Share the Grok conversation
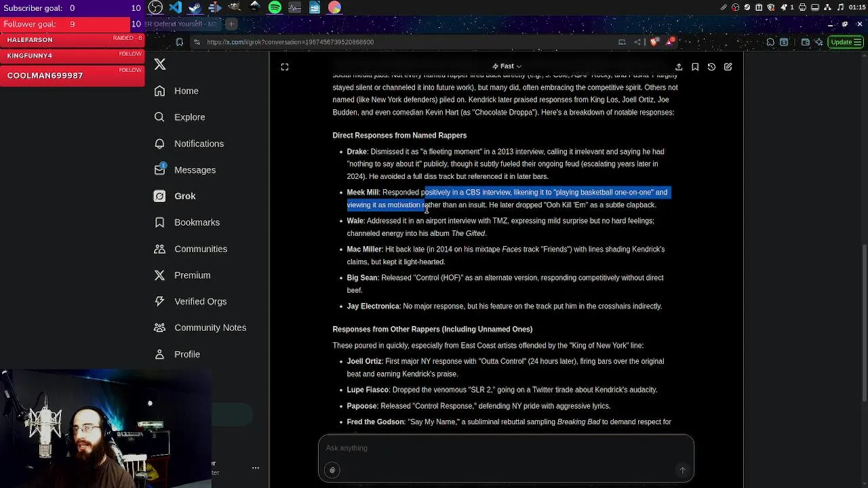The image size is (868, 488). 679,67
